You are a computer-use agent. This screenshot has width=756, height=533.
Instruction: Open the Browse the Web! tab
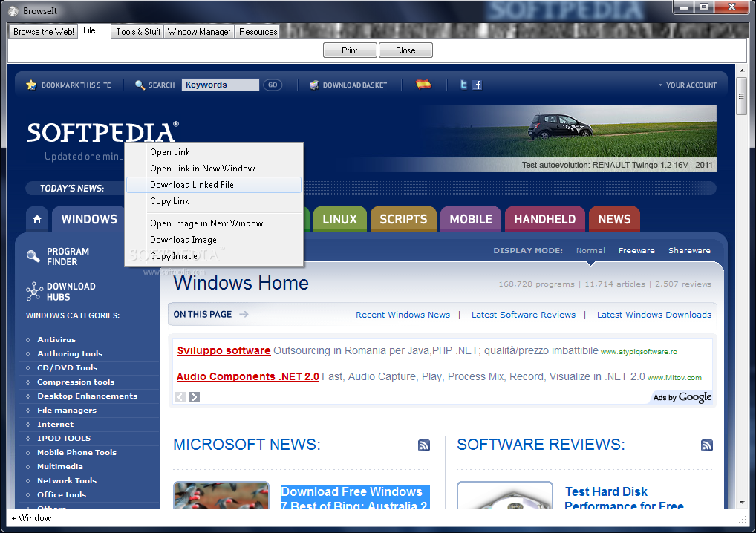pyautogui.click(x=43, y=32)
